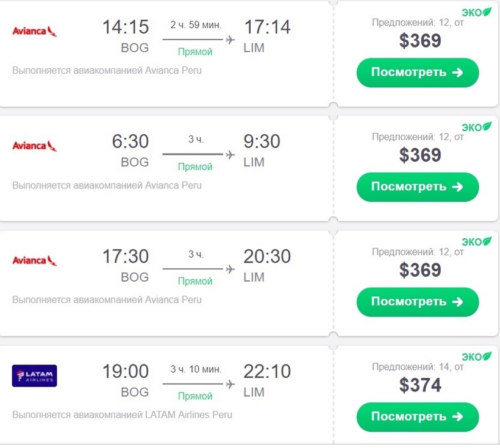Click Avianca logo on the 14:15 flight
Screen dimensions: 500x448
click(x=34, y=31)
